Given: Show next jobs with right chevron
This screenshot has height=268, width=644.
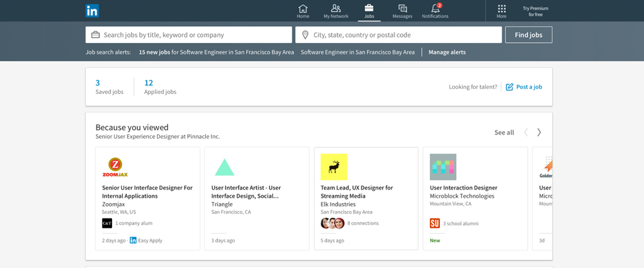Looking at the screenshot, I should [x=539, y=132].
